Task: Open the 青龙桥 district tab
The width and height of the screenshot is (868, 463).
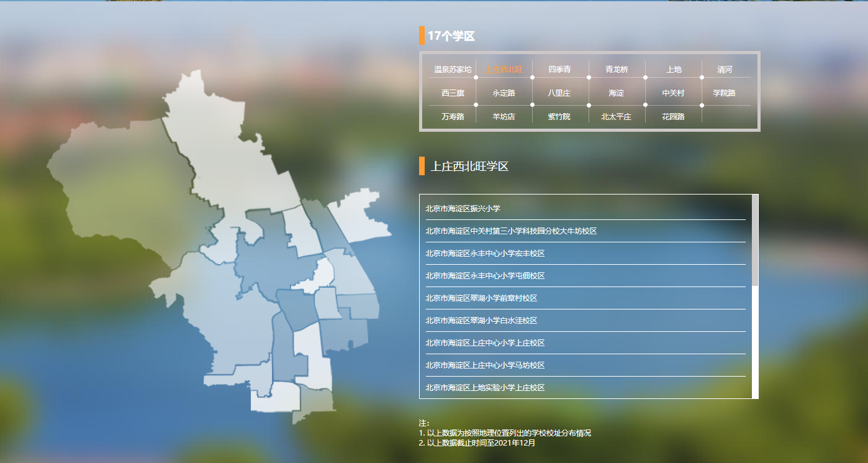Action: pyautogui.click(x=617, y=70)
